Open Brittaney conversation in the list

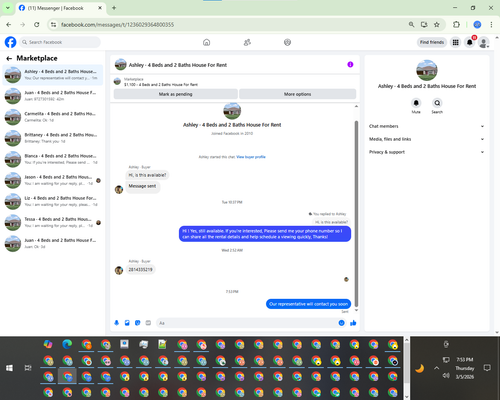click(x=53, y=138)
